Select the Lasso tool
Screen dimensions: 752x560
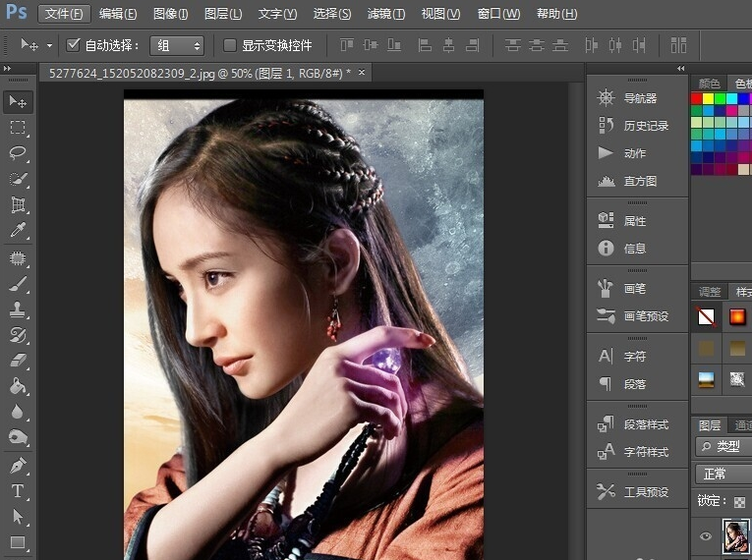click(18, 153)
